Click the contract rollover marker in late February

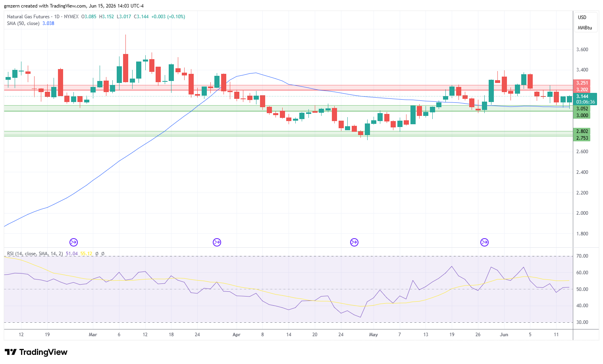pyautogui.click(x=73, y=242)
